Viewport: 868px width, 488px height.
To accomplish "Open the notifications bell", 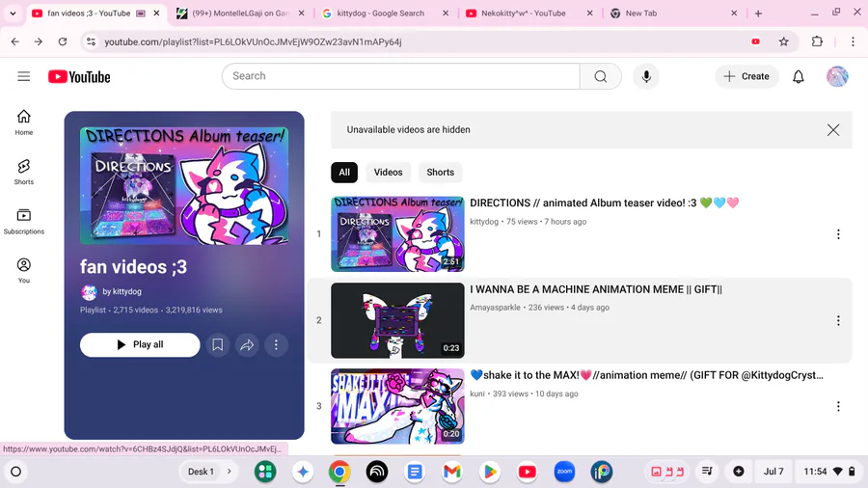I will (x=799, y=76).
